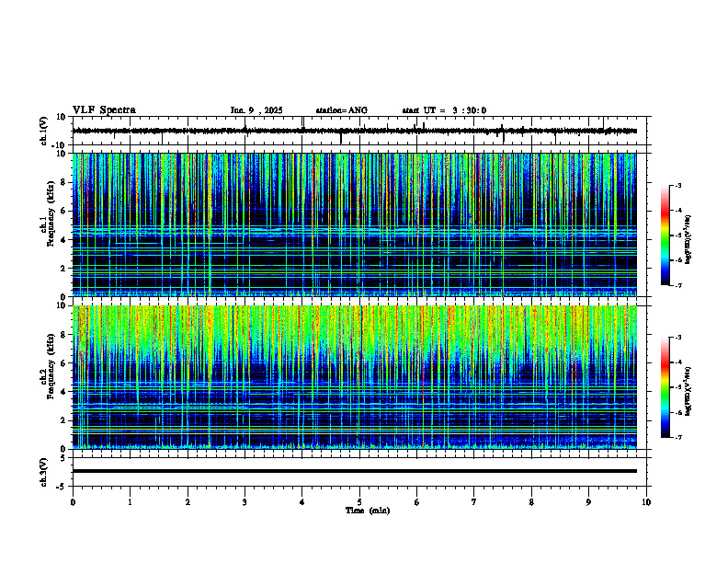The image size is (728, 563).
Task: Click inside the ch.2 spectrogram panel
Action: click(354, 377)
